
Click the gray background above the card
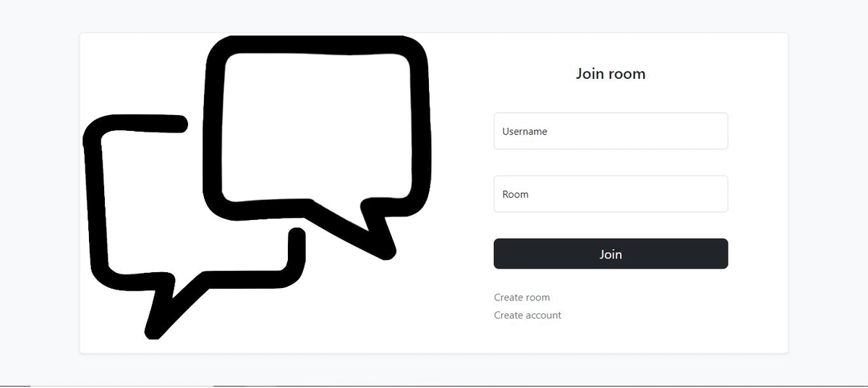[434, 16]
